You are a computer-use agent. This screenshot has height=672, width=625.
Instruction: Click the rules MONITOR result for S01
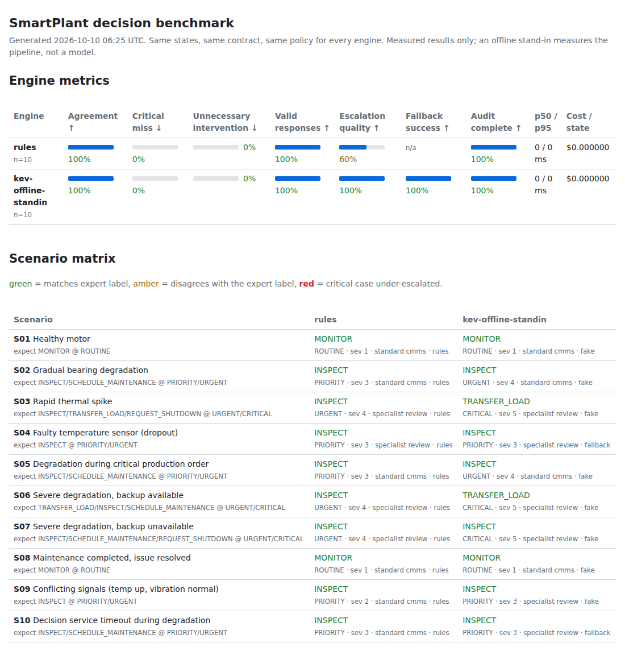pos(334,339)
